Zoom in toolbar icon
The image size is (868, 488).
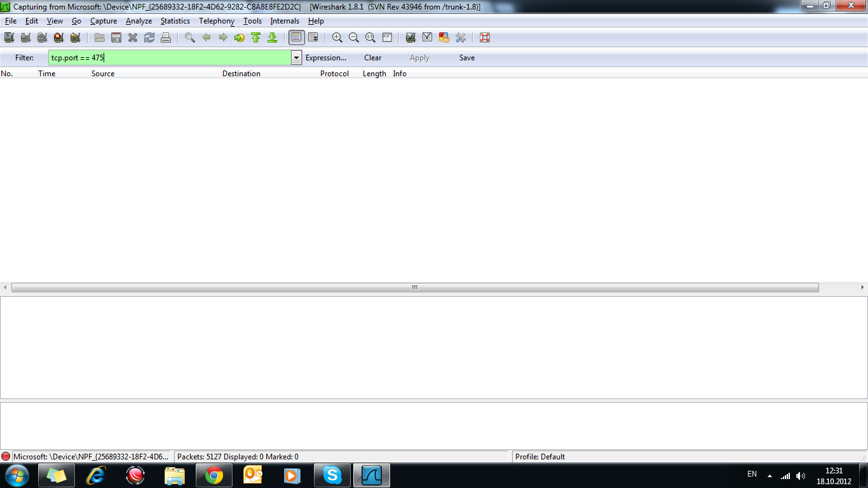pos(337,37)
